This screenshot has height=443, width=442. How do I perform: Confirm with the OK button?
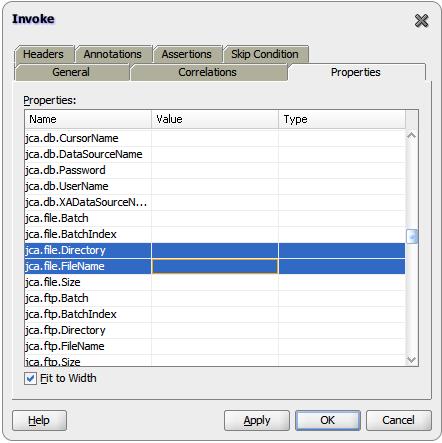[x=328, y=420]
